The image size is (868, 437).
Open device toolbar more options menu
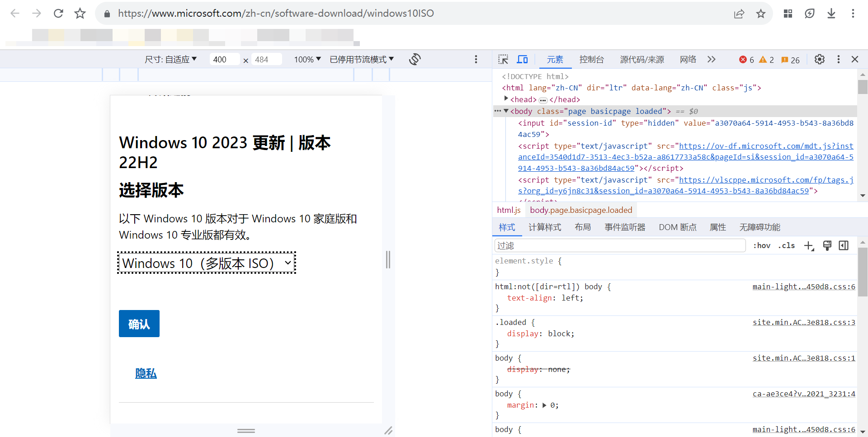[x=476, y=59]
